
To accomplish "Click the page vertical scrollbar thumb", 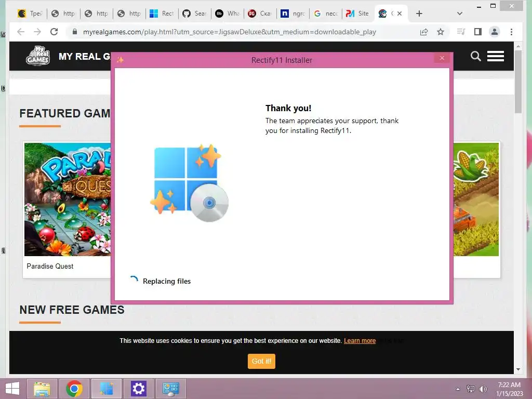I will point(518,82).
